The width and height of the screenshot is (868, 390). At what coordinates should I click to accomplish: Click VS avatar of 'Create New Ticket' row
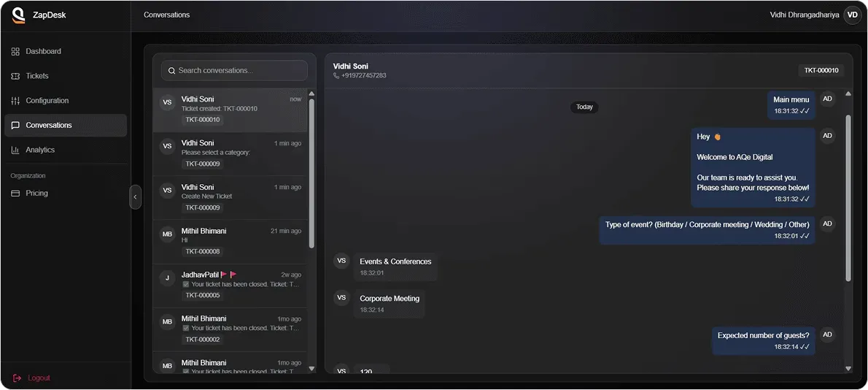[167, 190]
